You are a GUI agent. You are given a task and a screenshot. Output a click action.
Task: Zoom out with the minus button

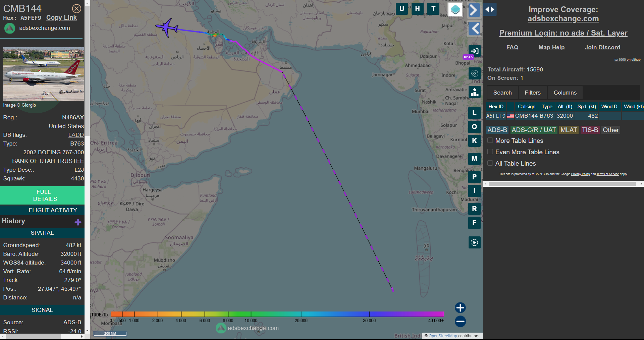(x=460, y=321)
